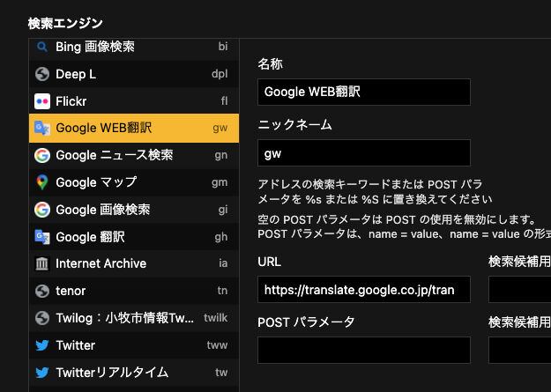Viewport: 551px width, 392px height.
Task: Select tenor search engine name
Action: 71,292
